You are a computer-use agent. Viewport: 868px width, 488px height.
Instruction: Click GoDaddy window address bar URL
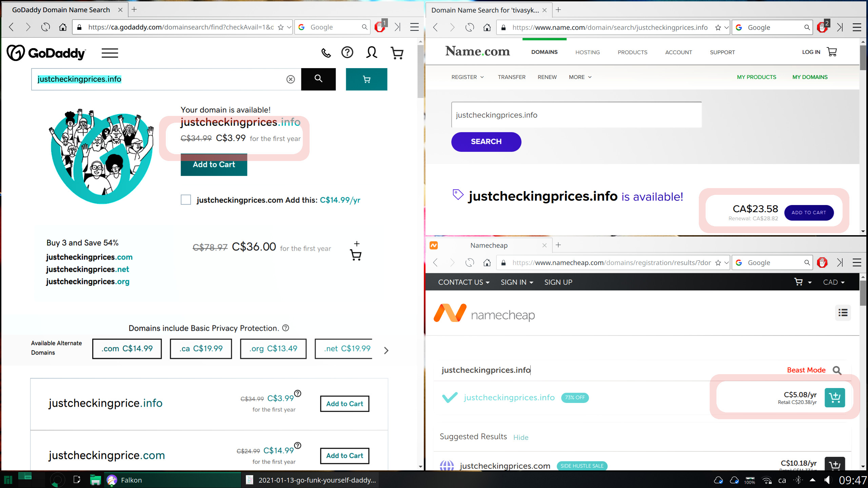181,27
